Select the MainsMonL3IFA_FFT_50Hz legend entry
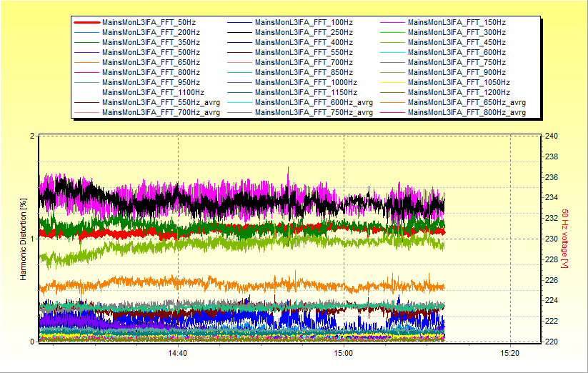The width and height of the screenshot is (588, 373). [x=148, y=22]
